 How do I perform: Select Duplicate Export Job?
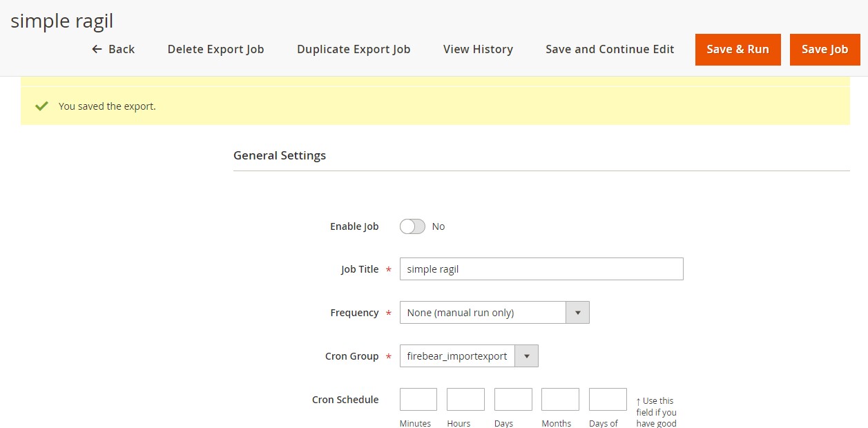353,49
